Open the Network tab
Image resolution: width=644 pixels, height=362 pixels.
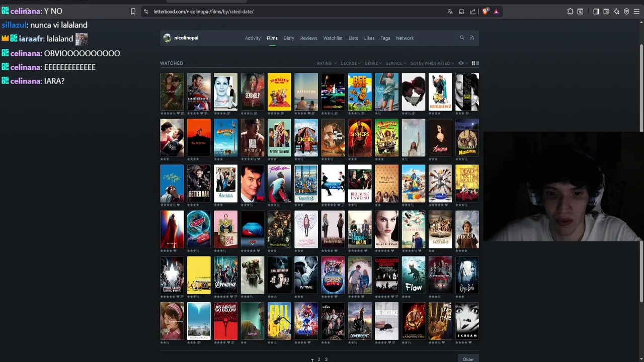(x=405, y=38)
